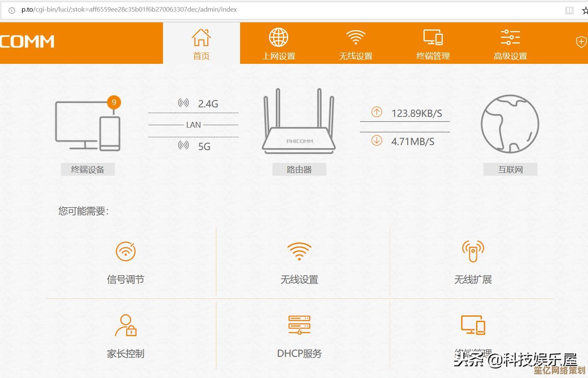Open 家长控制 parental control icon
588x378 pixels.
(126, 325)
